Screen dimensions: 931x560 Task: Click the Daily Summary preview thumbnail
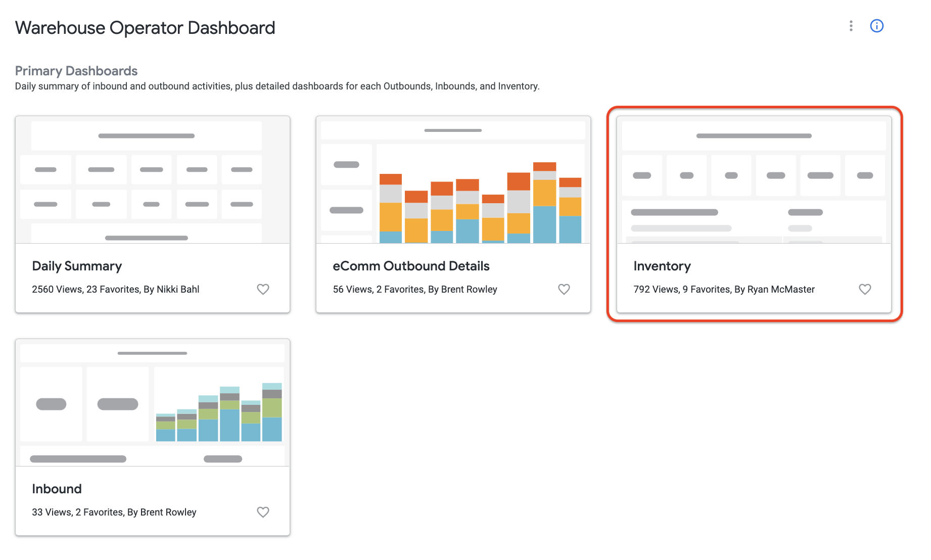[153, 180]
